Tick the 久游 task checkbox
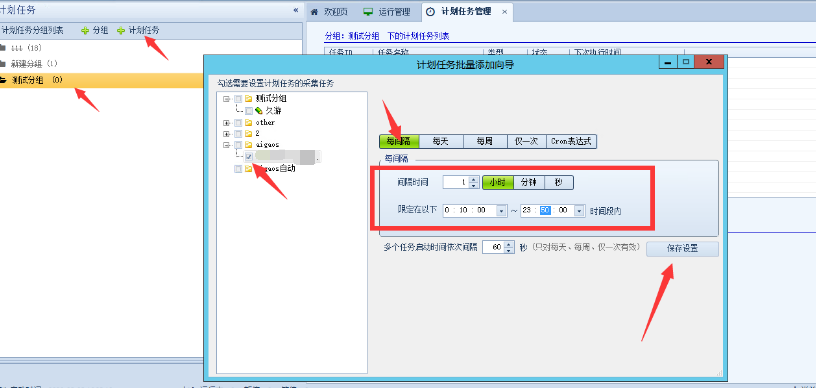 click(249, 111)
